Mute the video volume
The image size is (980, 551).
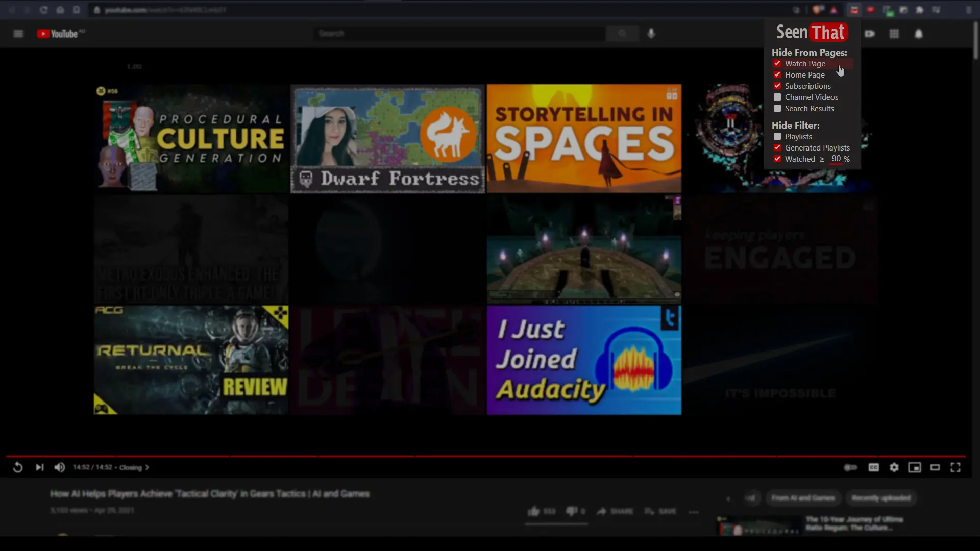click(x=60, y=467)
